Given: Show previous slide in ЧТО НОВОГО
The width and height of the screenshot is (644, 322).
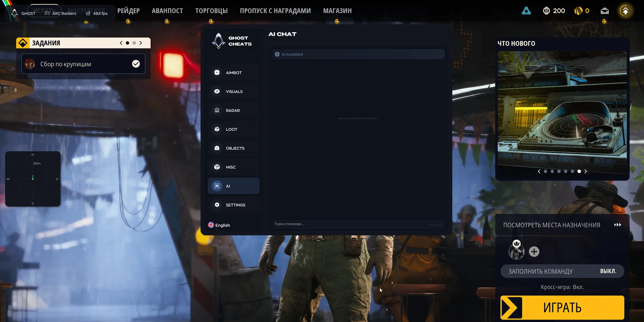Looking at the screenshot, I should 539,171.
